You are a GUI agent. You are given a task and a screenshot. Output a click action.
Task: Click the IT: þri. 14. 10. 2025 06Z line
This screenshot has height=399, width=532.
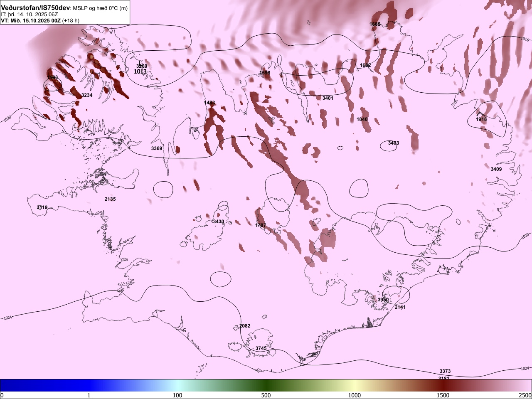click(x=29, y=14)
